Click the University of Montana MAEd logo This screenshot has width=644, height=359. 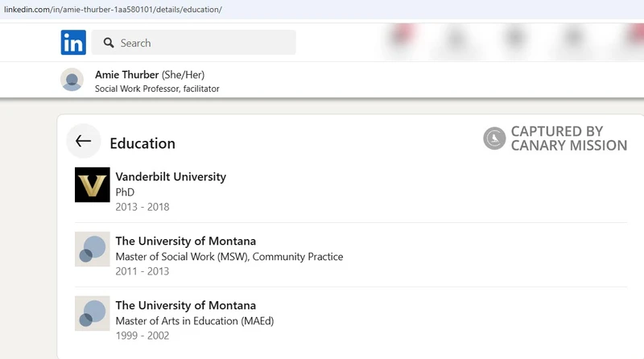[93, 313]
